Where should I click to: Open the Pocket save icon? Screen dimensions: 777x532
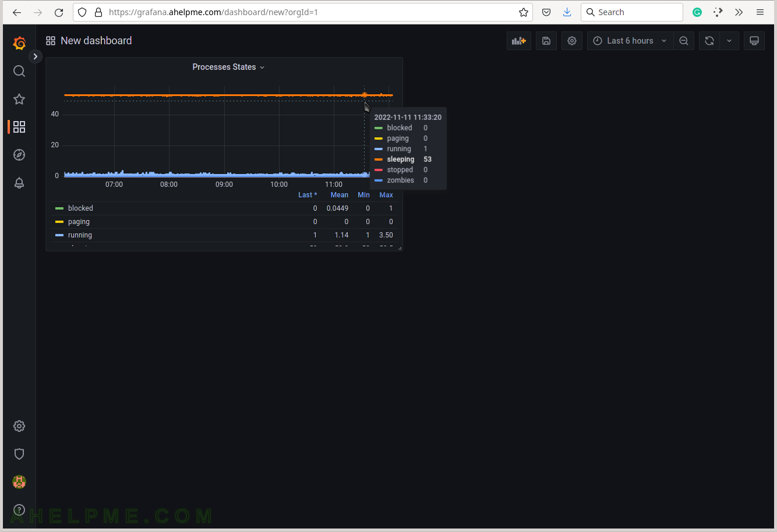[x=546, y=12]
